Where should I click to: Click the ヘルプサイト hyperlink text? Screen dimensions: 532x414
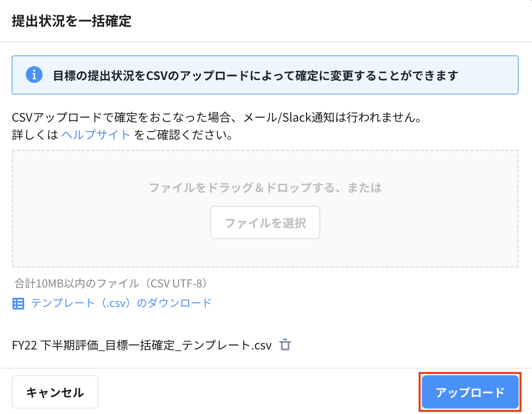(x=96, y=135)
